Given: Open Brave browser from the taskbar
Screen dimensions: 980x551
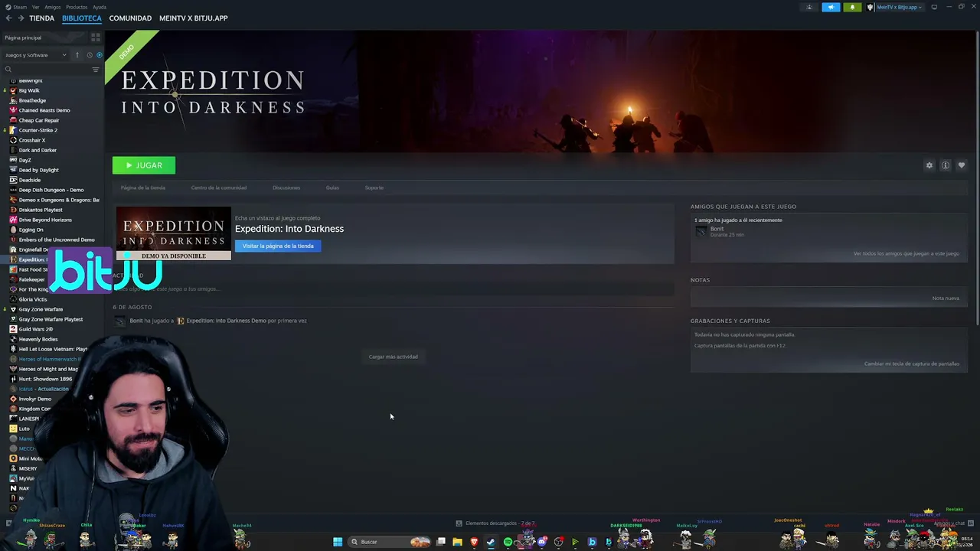Looking at the screenshot, I should (474, 542).
